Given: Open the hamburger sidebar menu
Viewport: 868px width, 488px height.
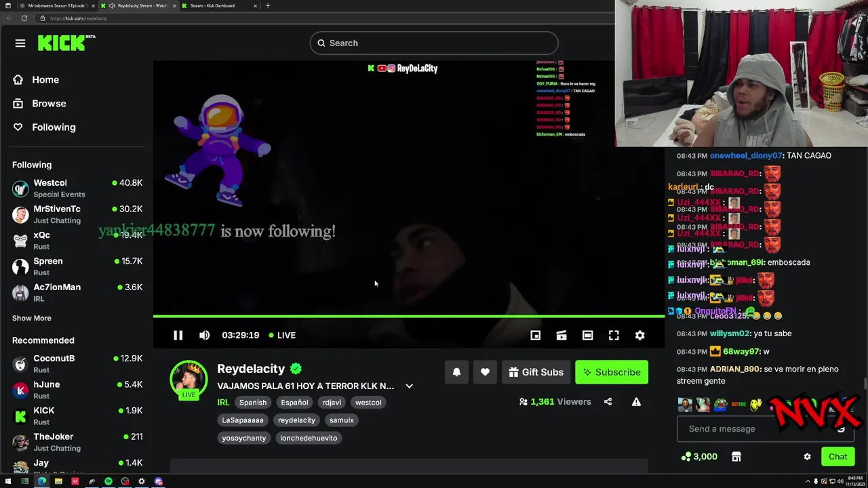Looking at the screenshot, I should [x=20, y=43].
